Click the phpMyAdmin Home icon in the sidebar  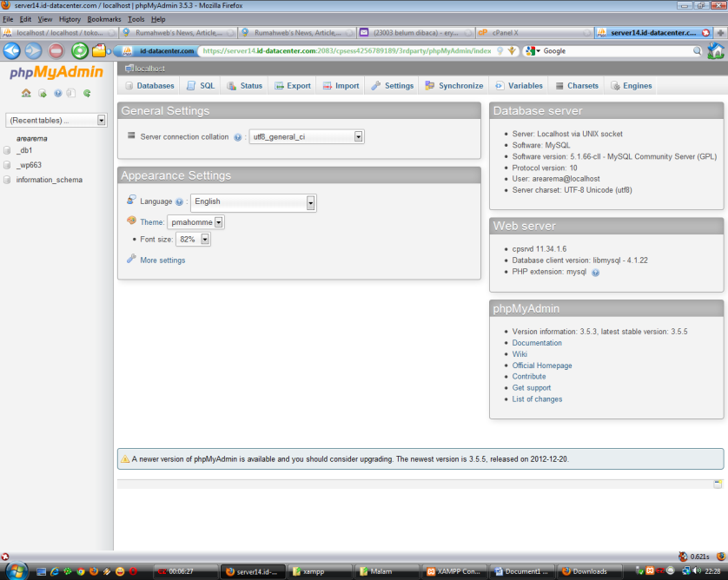tap(26, 93)
